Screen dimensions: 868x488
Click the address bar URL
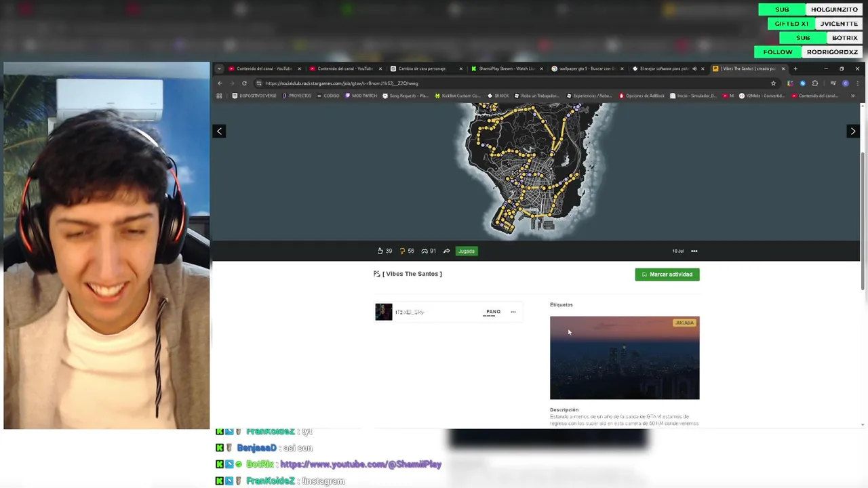coord(342,83)
